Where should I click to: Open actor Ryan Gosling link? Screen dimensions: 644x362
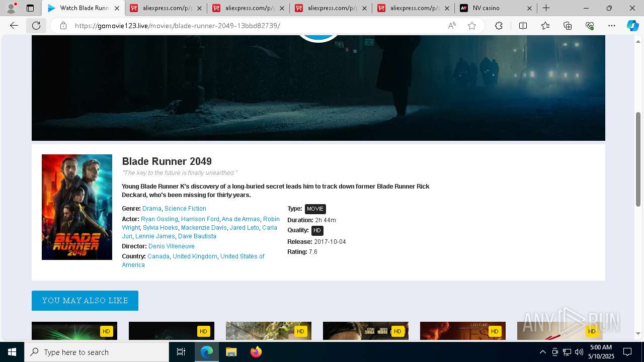click(x=159, y=219)
